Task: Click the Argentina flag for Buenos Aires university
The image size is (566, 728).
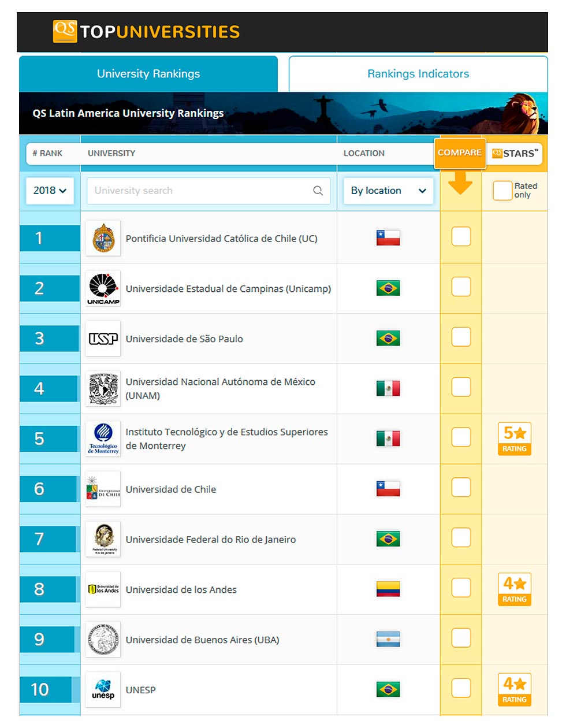Action: [388, 640]
